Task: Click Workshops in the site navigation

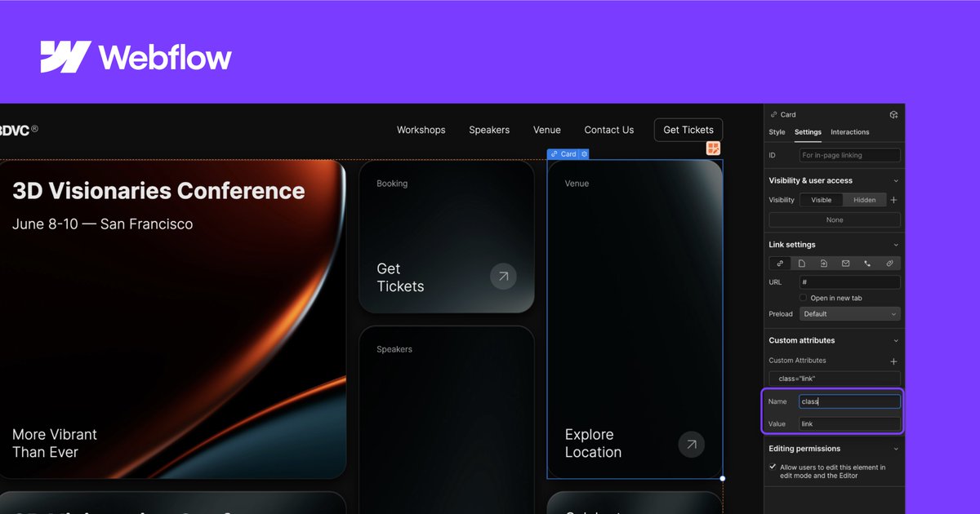Action: pyautogui.click(x=421, y=130)
